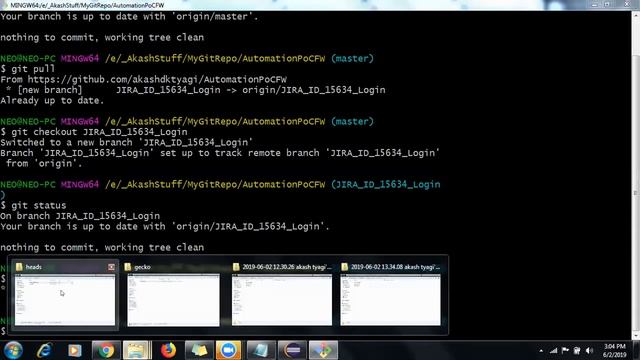The height and width of the screenshot is (360, 640).
Task: Select the 'gecko' folder window preview
Action: [x=173, y=295]
